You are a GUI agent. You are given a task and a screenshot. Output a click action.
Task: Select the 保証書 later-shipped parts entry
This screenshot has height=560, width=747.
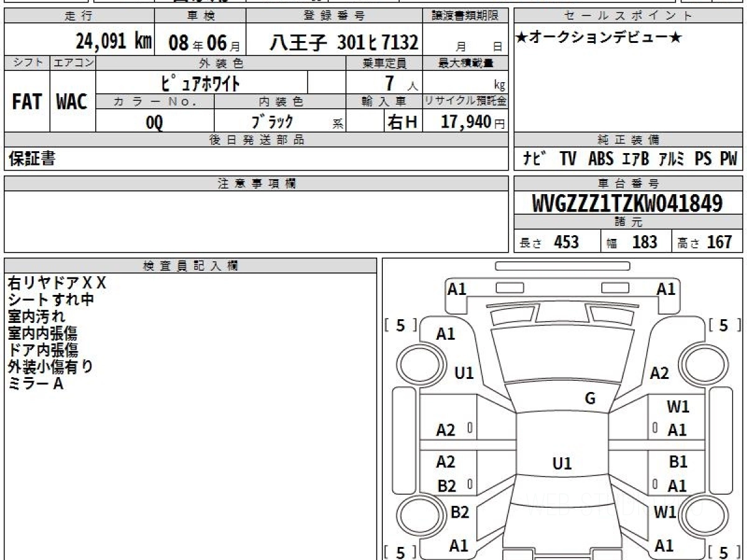pyautogui.click(x=32, y=159)
